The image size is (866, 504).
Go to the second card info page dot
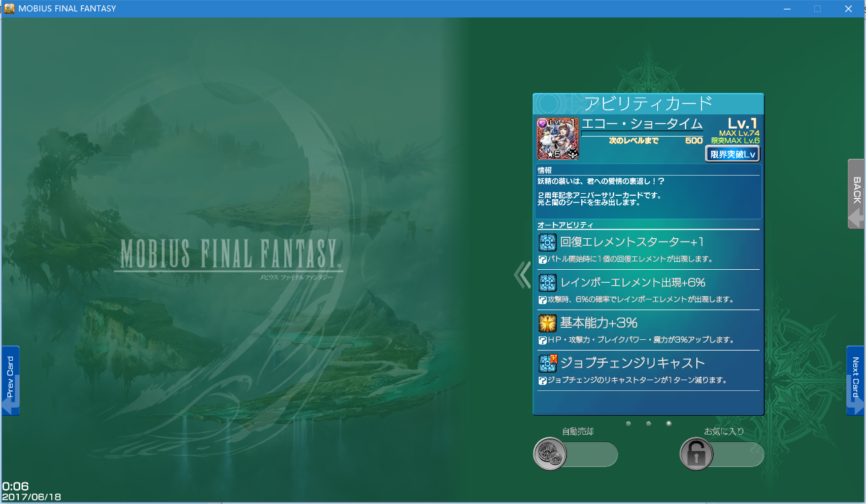point(648,423)
